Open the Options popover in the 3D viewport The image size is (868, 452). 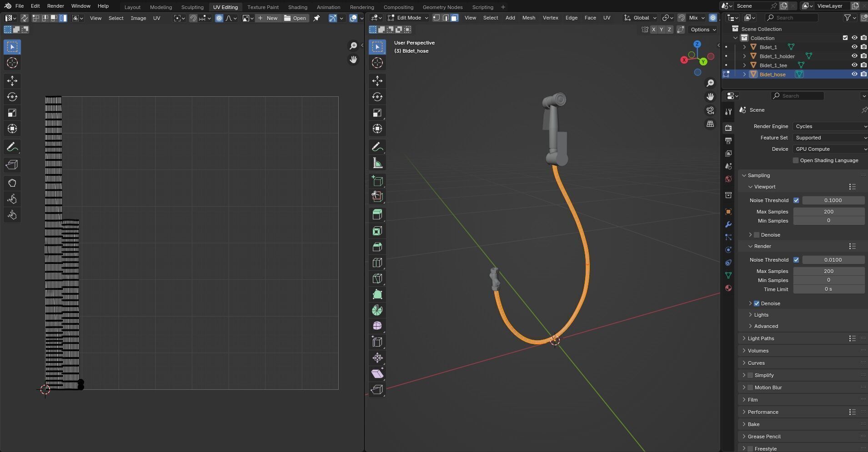tap(702, 30)
